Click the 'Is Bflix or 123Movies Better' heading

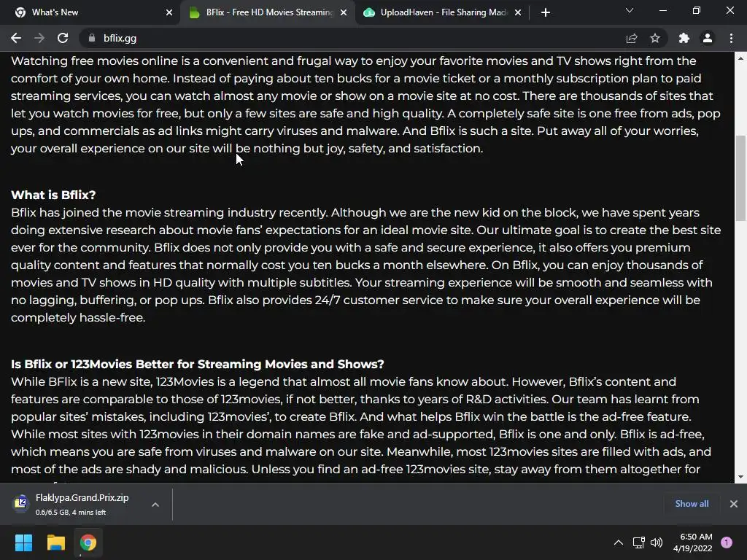[197, 364]
